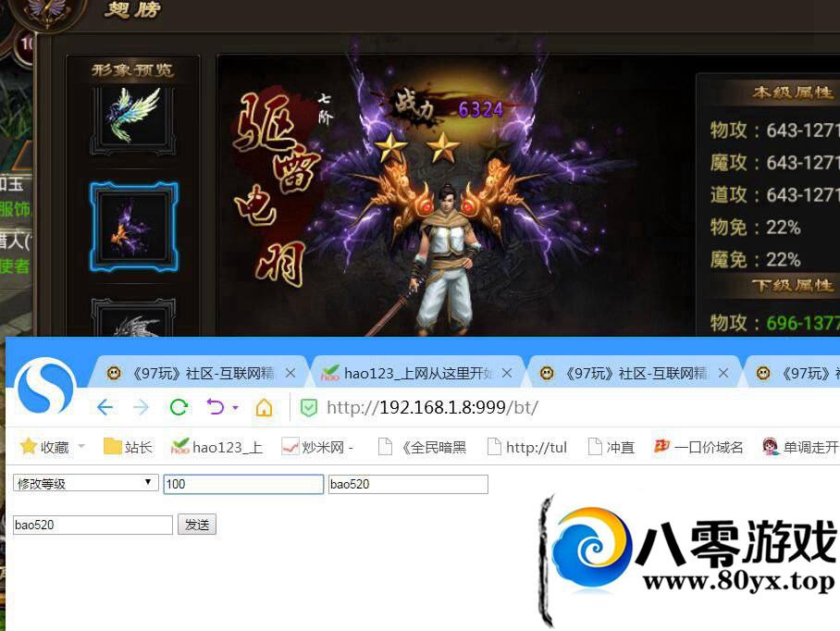The height and width of the screenshot is (631, 840).
Task: Open the 冲直 bookmark
Action: point(611,447)
